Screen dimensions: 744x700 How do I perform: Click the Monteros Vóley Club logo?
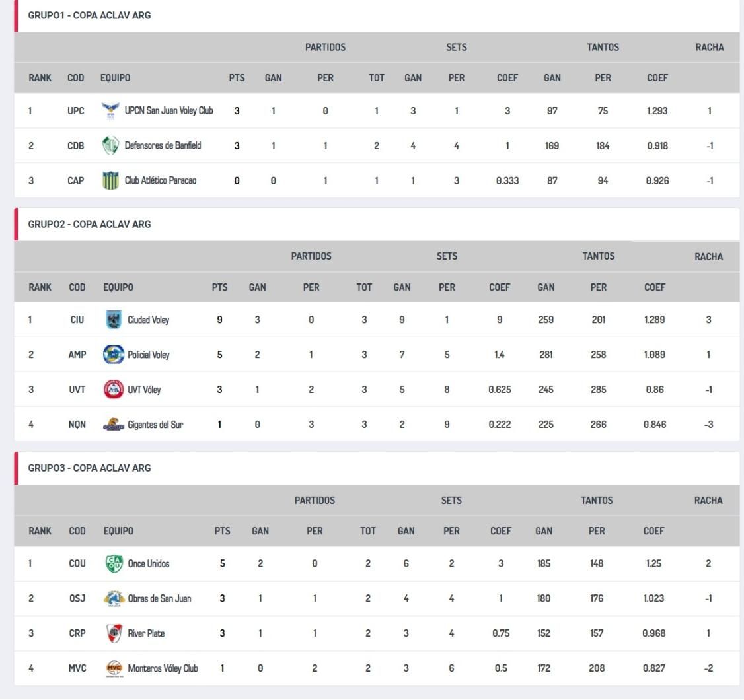point(114,668)
